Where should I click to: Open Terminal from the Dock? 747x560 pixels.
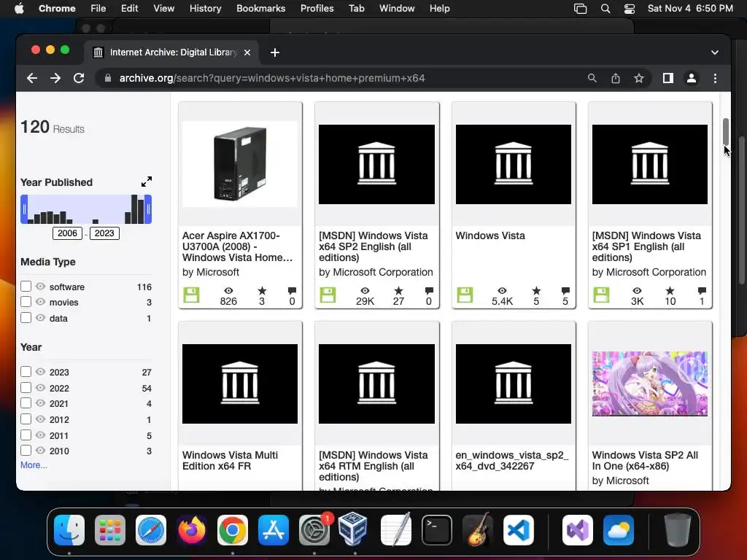click(437, 530)
